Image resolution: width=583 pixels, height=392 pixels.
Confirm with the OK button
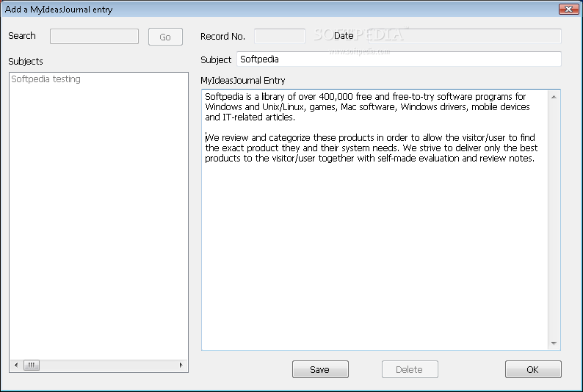coord(533,369)
